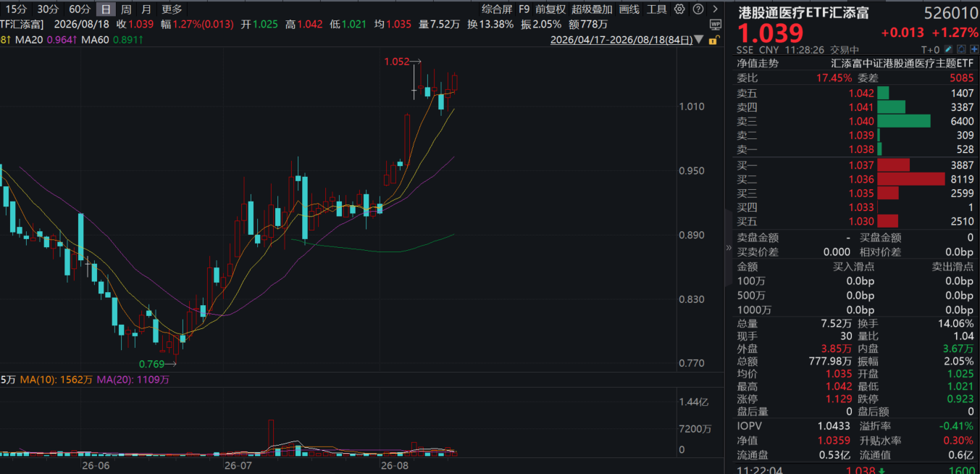Open chart settings gear icon
The height and width of the screenshot is (474, 980).
point(679,9)
